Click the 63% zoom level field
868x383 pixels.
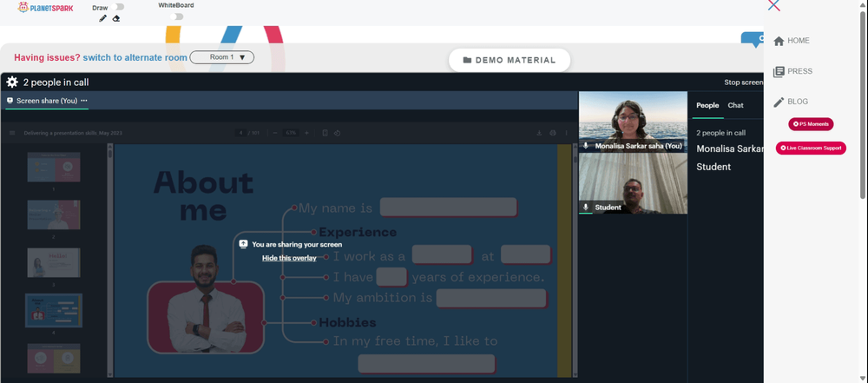(x=291, y=133)
